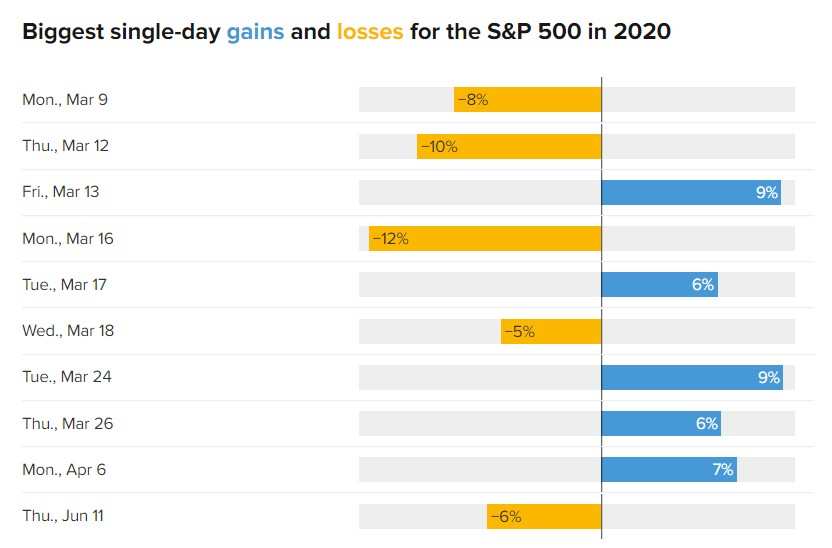This screenshot has width=832, height=548.
Task: Click the 6% gain bar for Mar 17
Action: (660, 285)
